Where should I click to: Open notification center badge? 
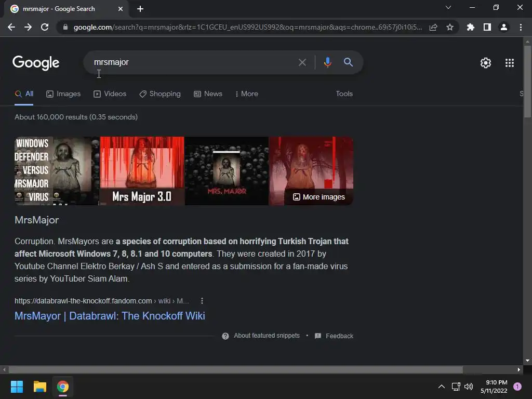[517, 387]
